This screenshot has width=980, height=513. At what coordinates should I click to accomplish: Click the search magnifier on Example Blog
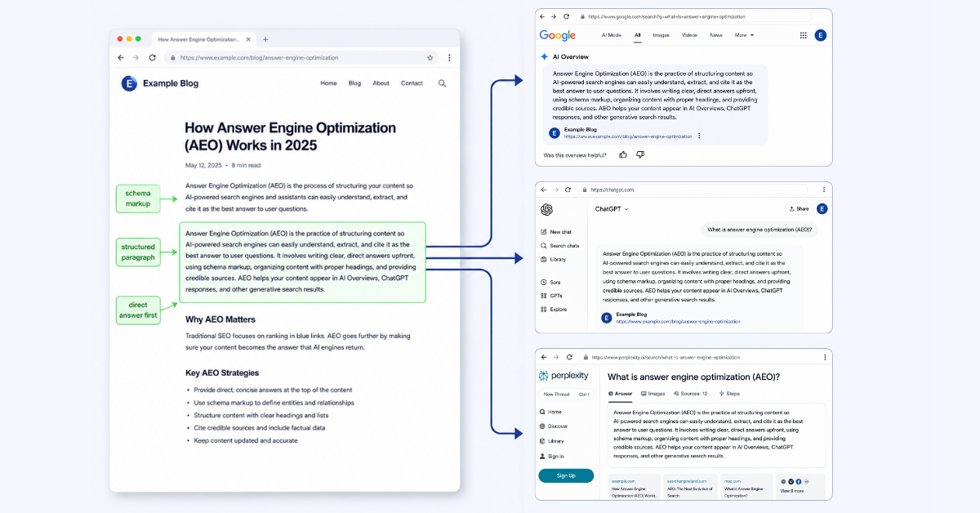point(442,83)
